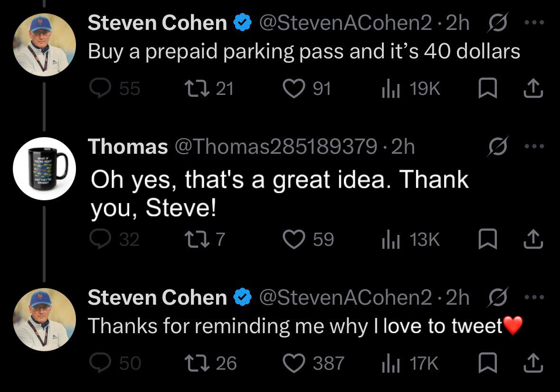Click the Grok icon on Thomas's tweet

click(x=497, y=146)
